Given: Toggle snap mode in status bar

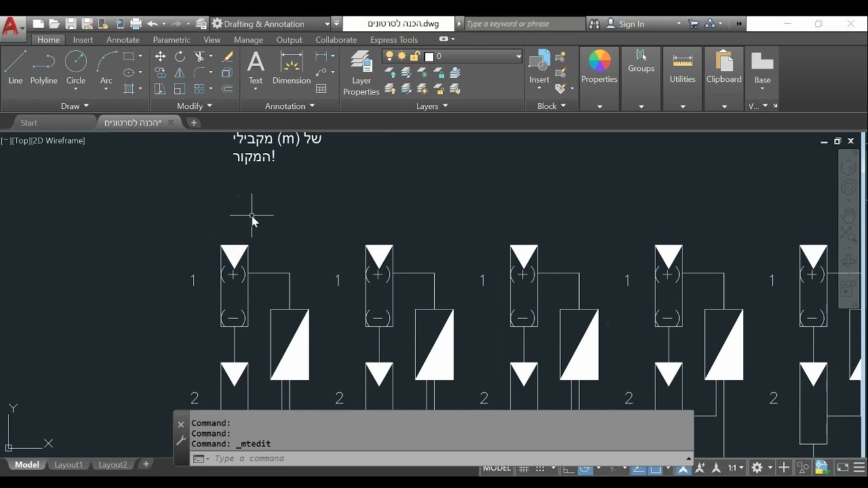Looking at the screenshot, I should (541, 468).
